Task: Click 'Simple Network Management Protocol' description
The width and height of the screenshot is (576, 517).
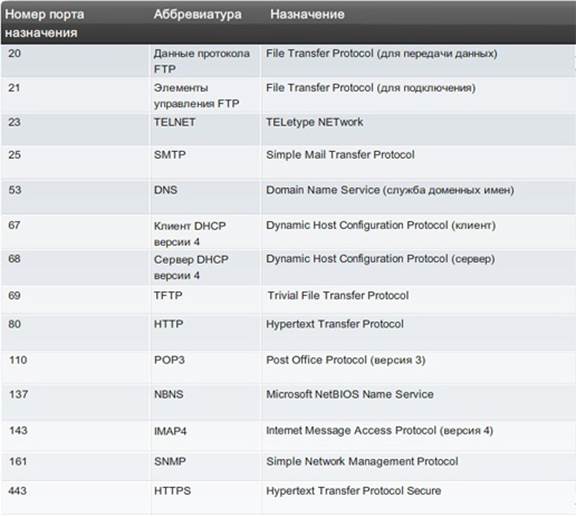Action: coord(362,461)
